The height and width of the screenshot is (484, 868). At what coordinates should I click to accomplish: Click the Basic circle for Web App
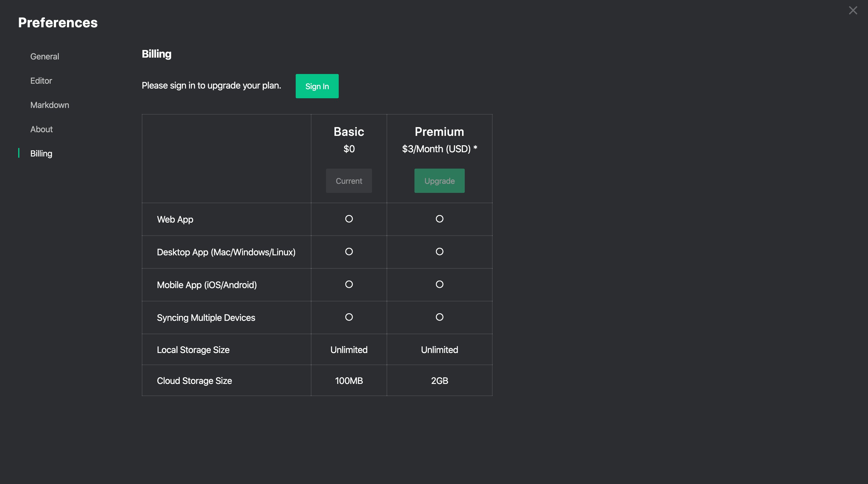click(349, 219)
